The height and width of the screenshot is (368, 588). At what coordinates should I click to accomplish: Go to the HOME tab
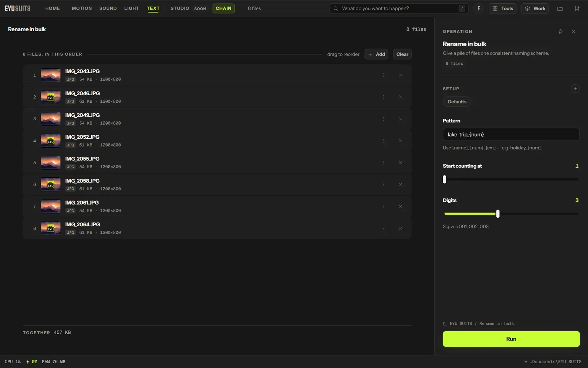click(x=53, y=8)
